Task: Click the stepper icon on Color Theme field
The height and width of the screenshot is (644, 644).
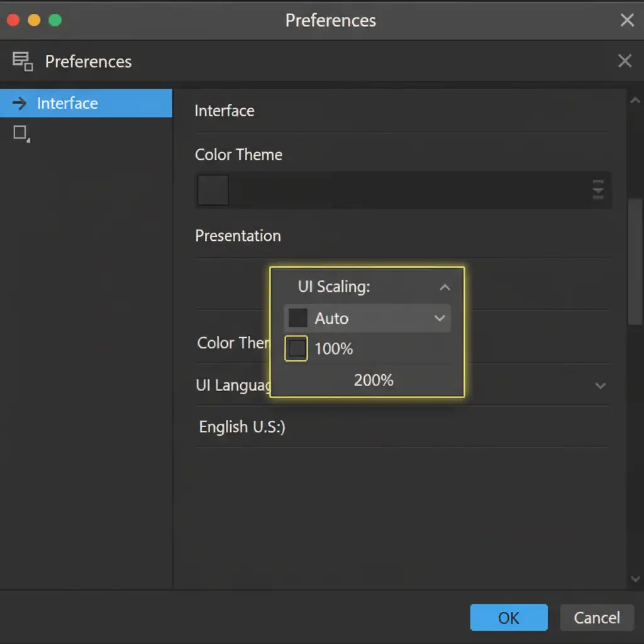Action: coord(597,189)
